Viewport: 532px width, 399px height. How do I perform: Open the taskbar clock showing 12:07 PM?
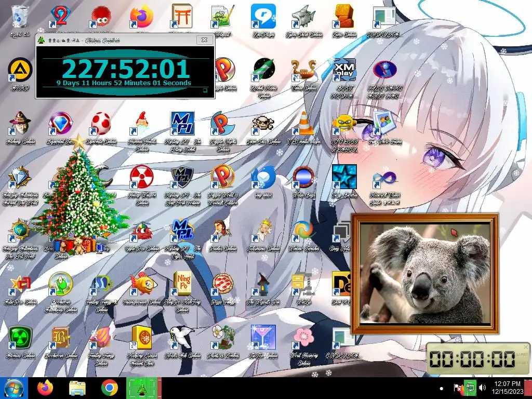(507, 388)
